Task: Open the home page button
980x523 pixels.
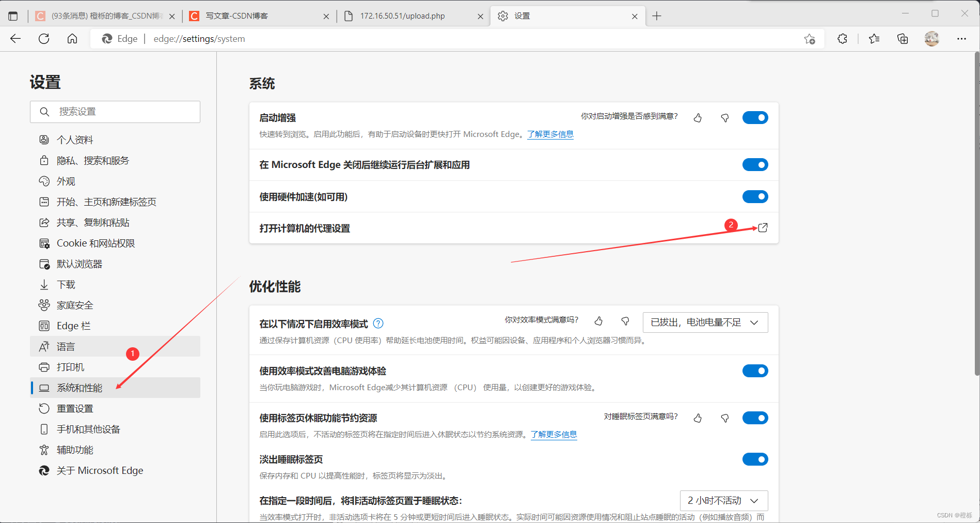Action: click(72, 39)
